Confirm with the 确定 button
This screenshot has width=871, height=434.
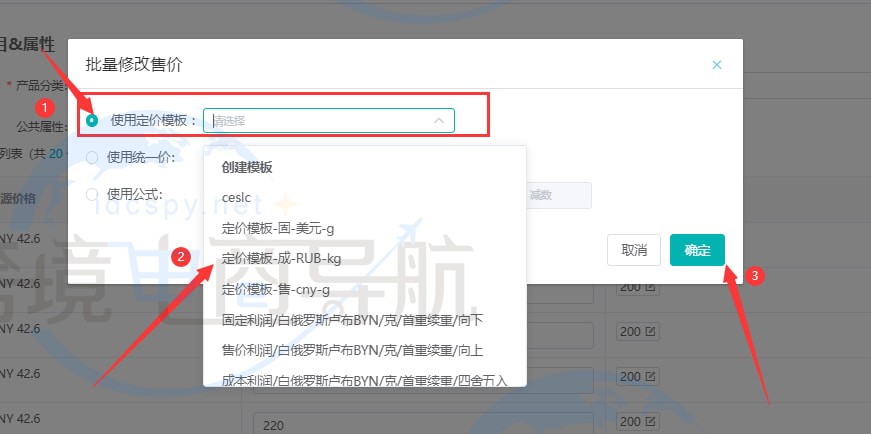coord(697,250)
